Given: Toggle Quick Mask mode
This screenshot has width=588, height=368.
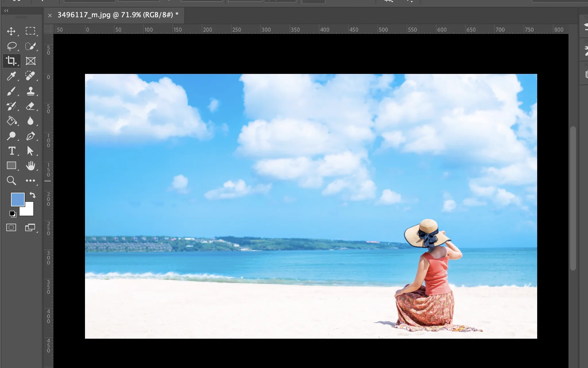Looking at the screenshot, I should [x=11, y=228].
